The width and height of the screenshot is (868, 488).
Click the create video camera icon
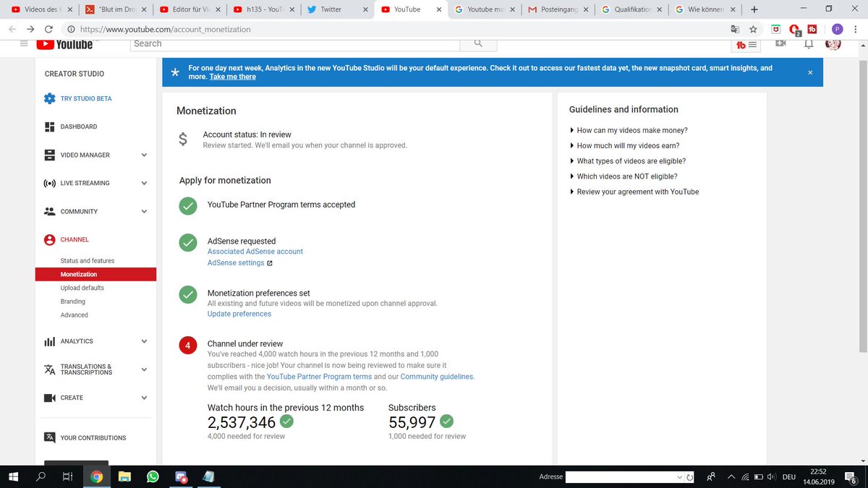[x=781, y=43]
